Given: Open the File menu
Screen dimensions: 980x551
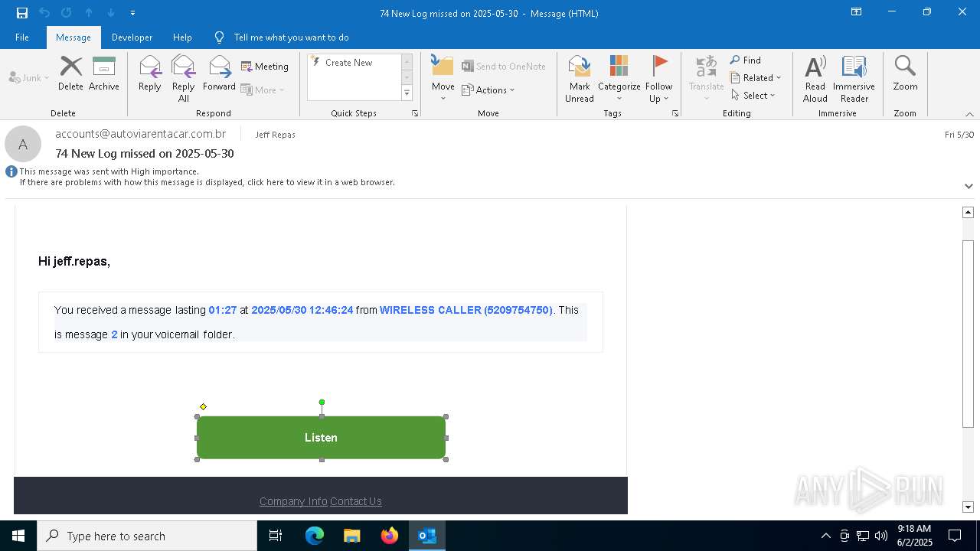Looking at the screenshot, I should 22,37.
